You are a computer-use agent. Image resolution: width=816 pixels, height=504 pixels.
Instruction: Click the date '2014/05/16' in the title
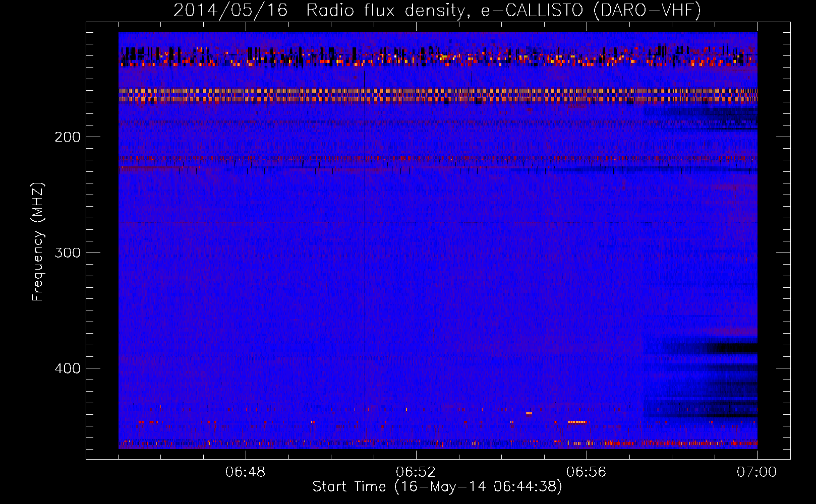(x=230, y=11)
